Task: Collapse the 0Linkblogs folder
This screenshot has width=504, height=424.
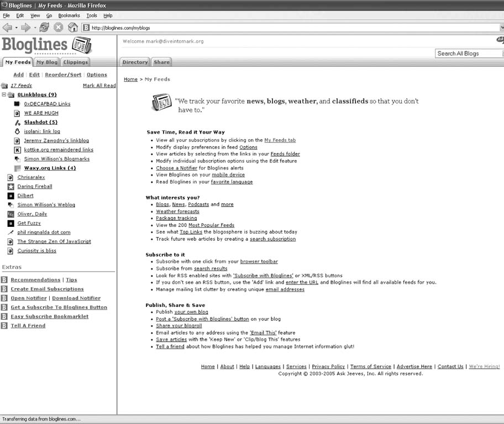Action: coord(4,95)
